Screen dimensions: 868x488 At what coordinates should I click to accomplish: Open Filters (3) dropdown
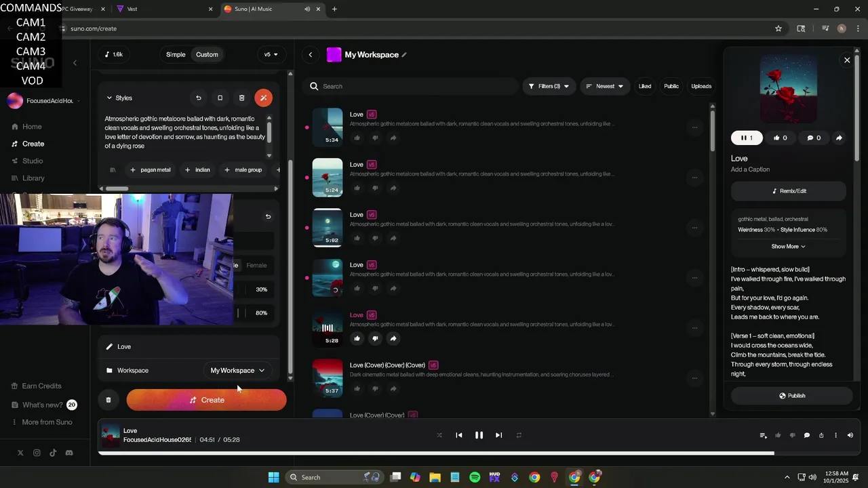549,86
